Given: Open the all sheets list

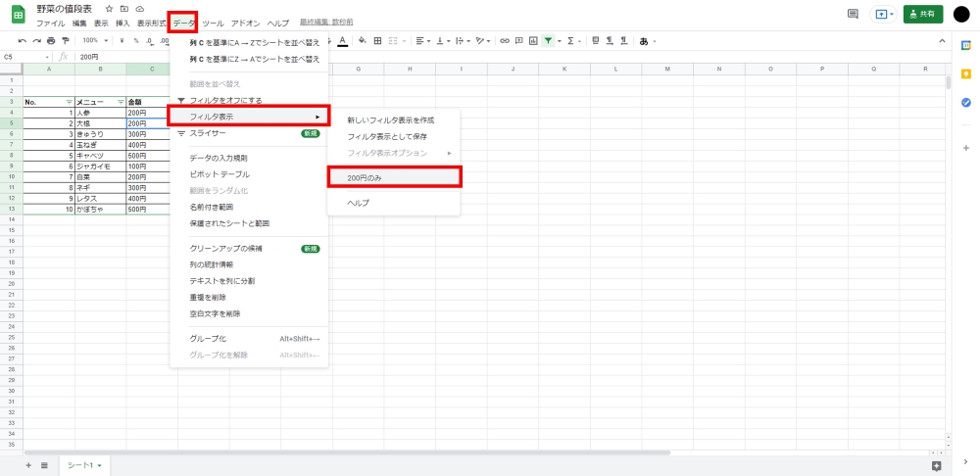Looking at the screenshot, I should [44, 465].
